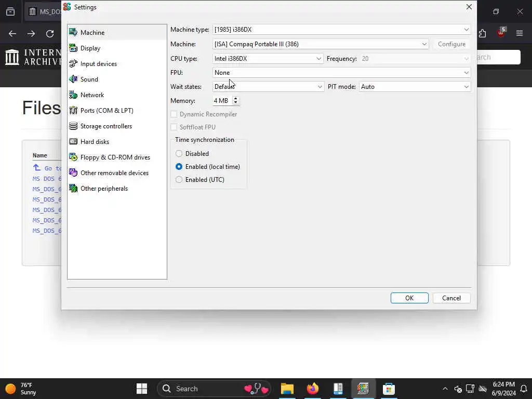Click the Settings window title icon
This screenshot has height=399, width=532.
coord(67,7)
